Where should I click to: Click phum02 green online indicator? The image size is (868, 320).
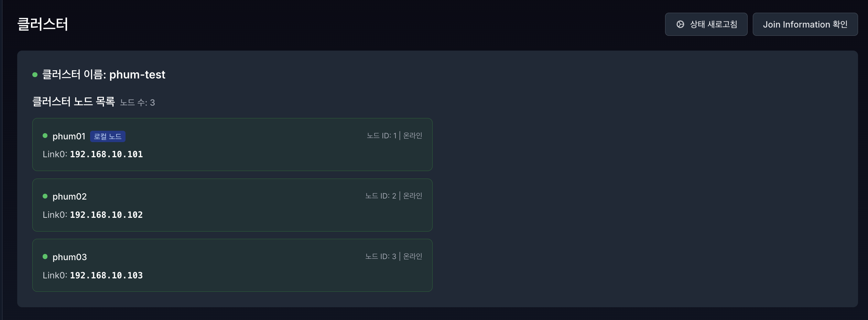(x=45, y=196)
